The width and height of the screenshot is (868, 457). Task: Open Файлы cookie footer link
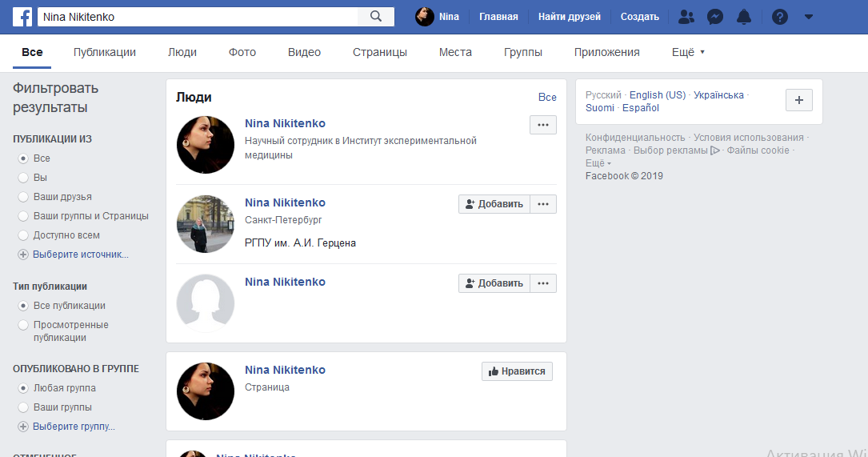pos(758,150)
